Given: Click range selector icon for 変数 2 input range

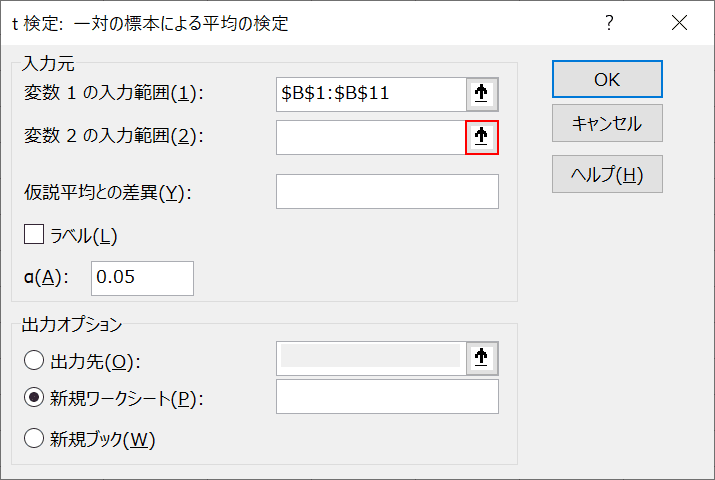Looking at the screenshot, I should (x=482, y=137).
